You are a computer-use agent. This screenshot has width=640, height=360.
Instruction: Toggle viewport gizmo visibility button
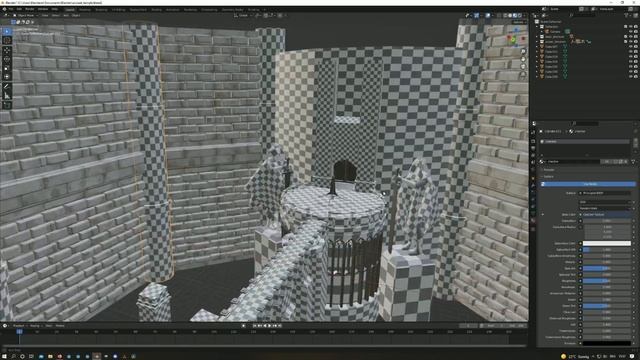tap(476, 15)
